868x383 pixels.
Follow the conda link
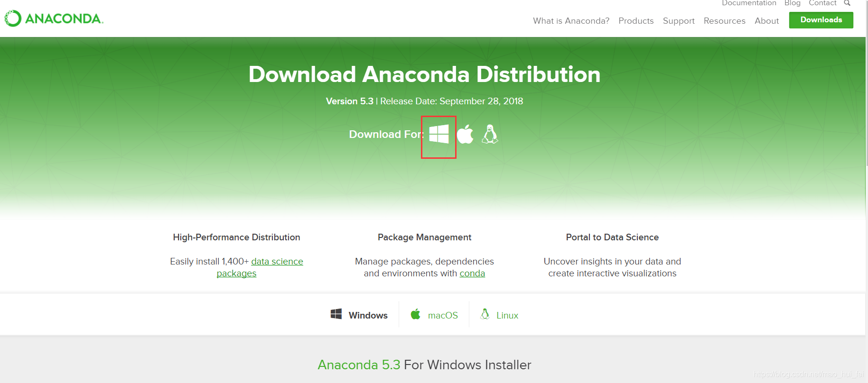(472, 274)
